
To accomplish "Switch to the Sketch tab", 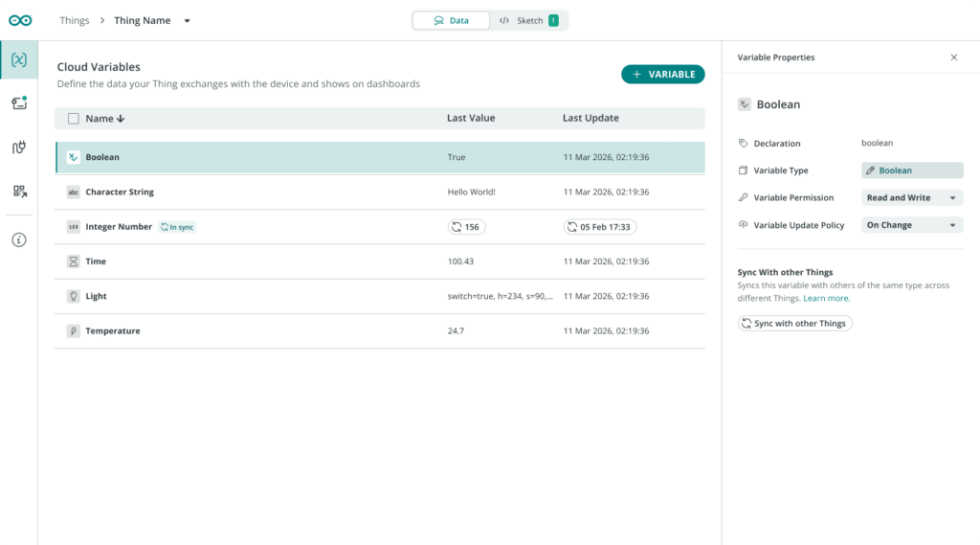I will click(528, 20).
